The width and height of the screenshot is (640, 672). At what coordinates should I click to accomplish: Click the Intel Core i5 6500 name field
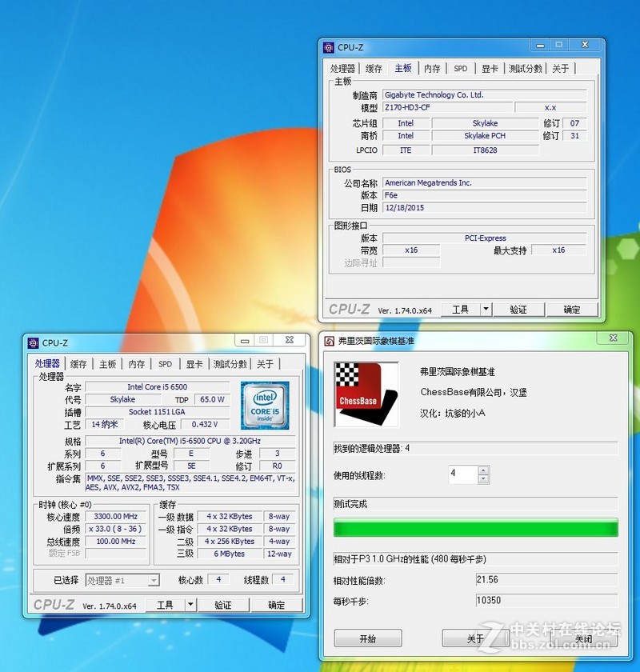(x=158, y=387)
